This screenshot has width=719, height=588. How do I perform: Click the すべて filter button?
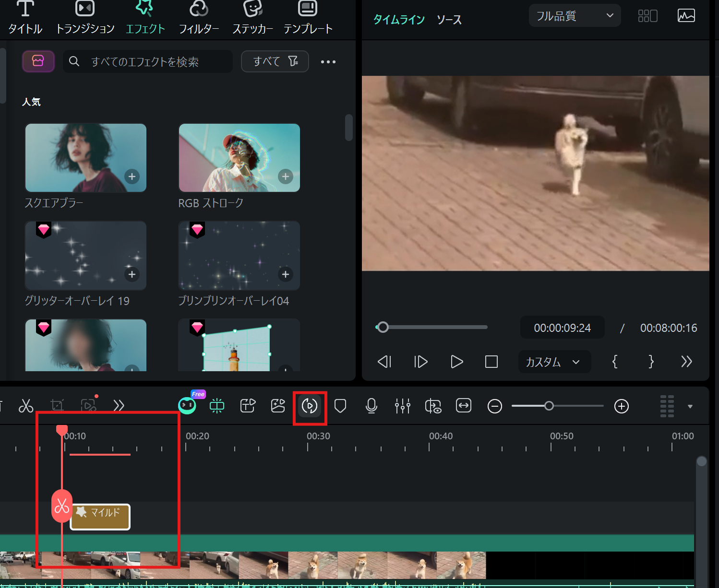(275, 61)
